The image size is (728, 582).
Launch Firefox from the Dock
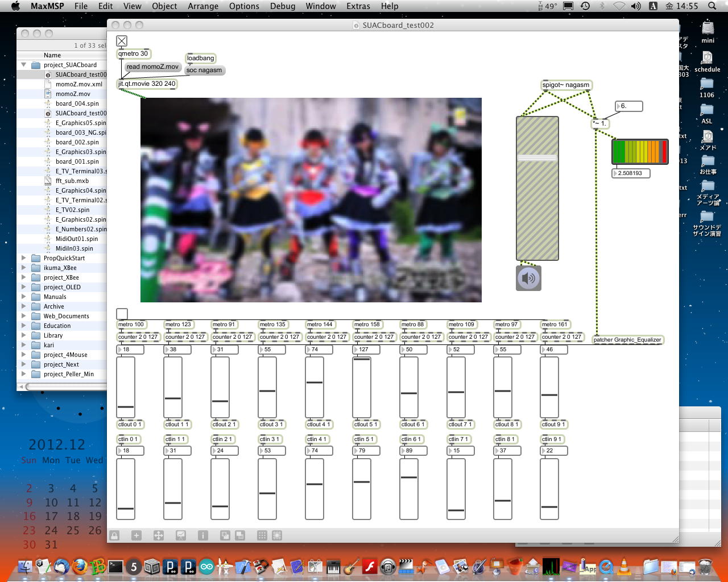(80, 567)
